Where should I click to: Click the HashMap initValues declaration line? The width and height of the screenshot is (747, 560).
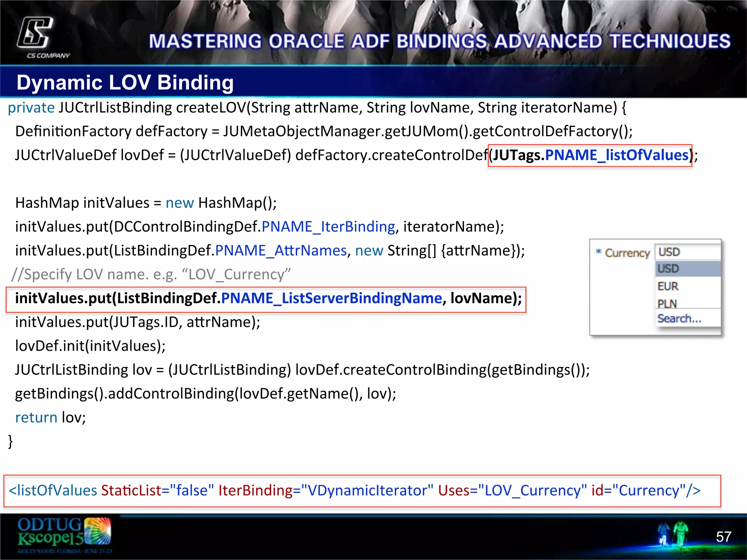tap(146, 203)
